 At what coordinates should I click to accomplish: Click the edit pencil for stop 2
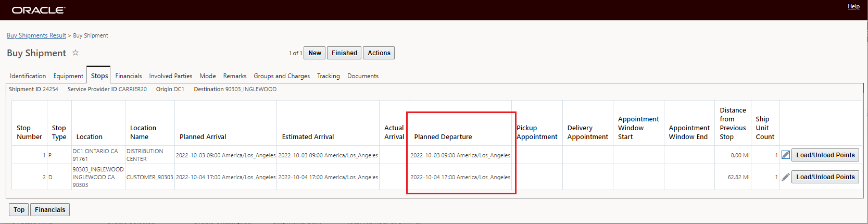coord(786,177)
